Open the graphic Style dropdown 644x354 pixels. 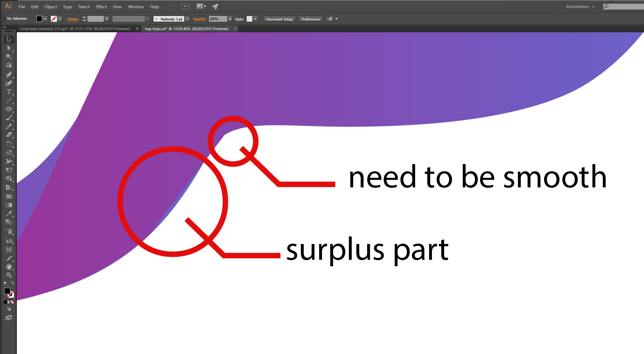click(x=255, y=19)
